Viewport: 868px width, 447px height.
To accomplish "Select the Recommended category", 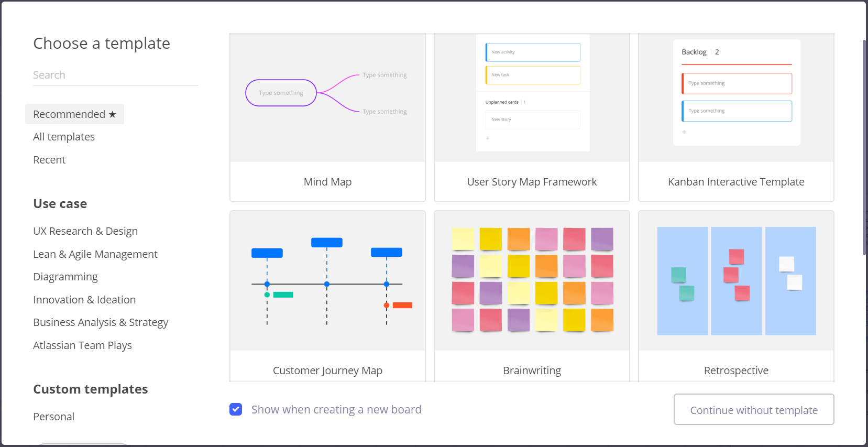I will point(74,114).
